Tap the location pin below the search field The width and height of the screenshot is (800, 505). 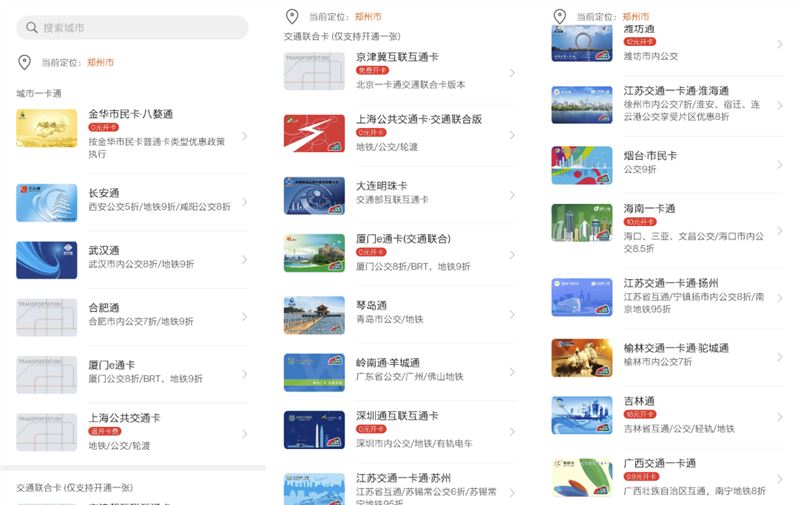[24, 62]
